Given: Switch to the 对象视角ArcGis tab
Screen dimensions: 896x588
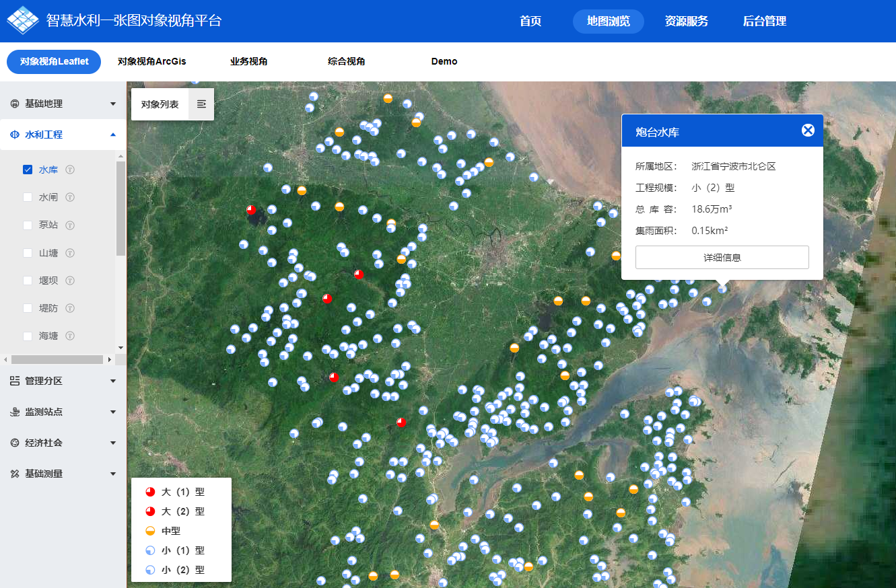Looking at the screenshot, I should (x=151, y=61).
